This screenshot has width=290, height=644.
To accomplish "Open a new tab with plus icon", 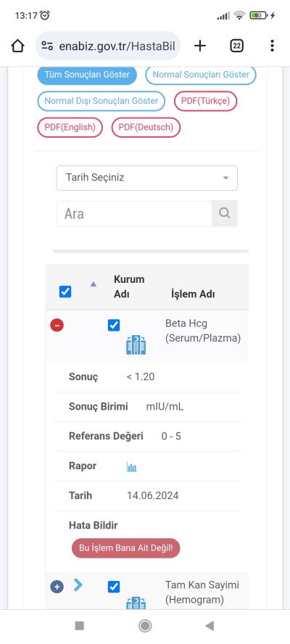I will pos(199,46).
